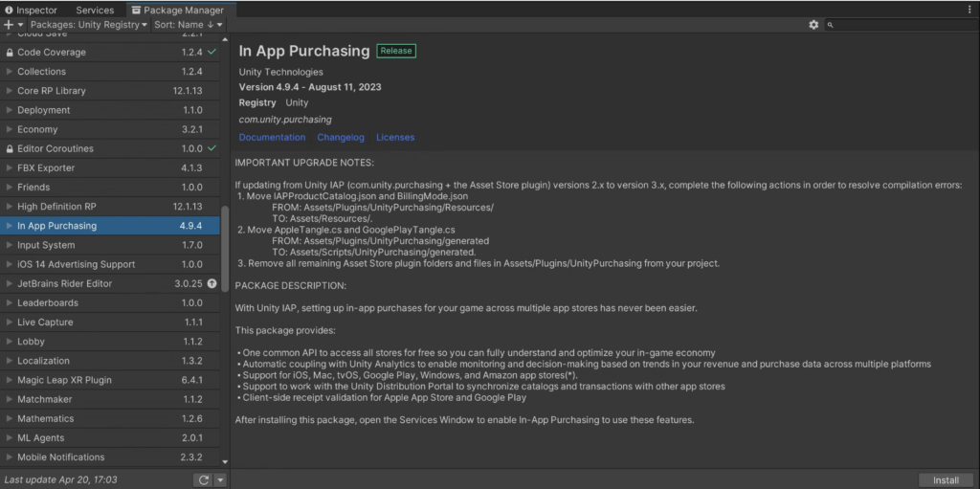980x489 pixels.
Task: Open the Packages: Unity Registry dropdown
Action: click(x=89, y=24)
